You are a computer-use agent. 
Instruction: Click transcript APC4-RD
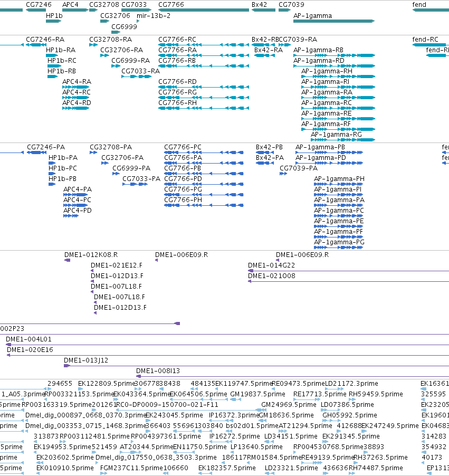77,102
